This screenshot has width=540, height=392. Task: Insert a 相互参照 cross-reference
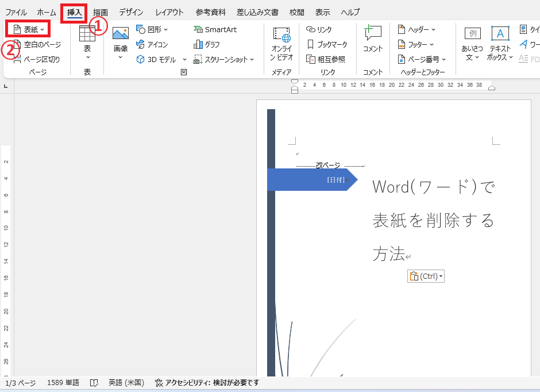pyautogui.click(x=326, y=59)
